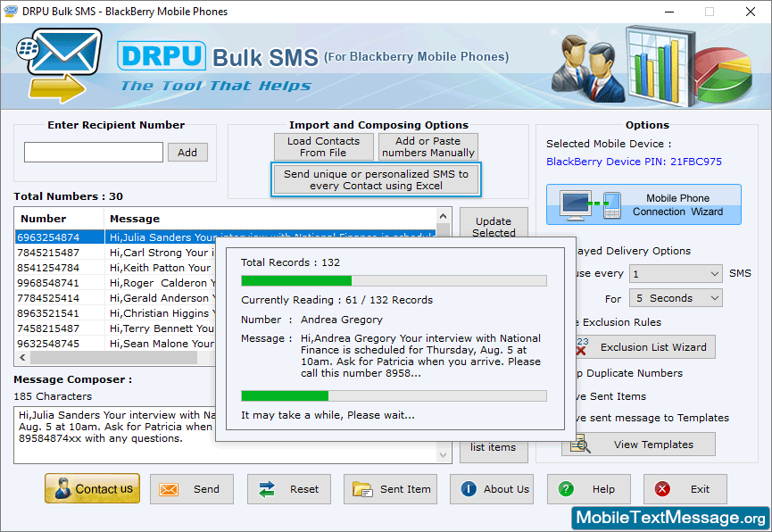Click the 185 Characters counter
This screenshot has width=772, height=532.
pos(53,396)
